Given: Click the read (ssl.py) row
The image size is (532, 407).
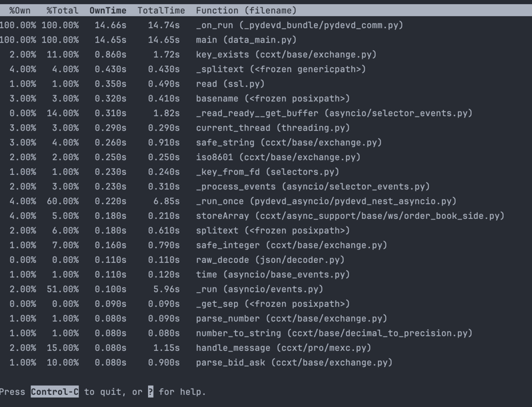Looking at the screenshot, I should coord(266,84).
